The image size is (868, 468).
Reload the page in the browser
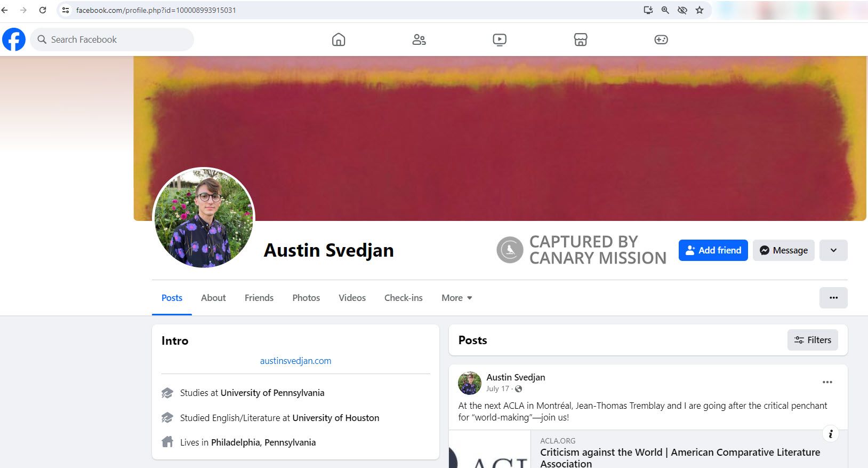click(x=43, y=10)
